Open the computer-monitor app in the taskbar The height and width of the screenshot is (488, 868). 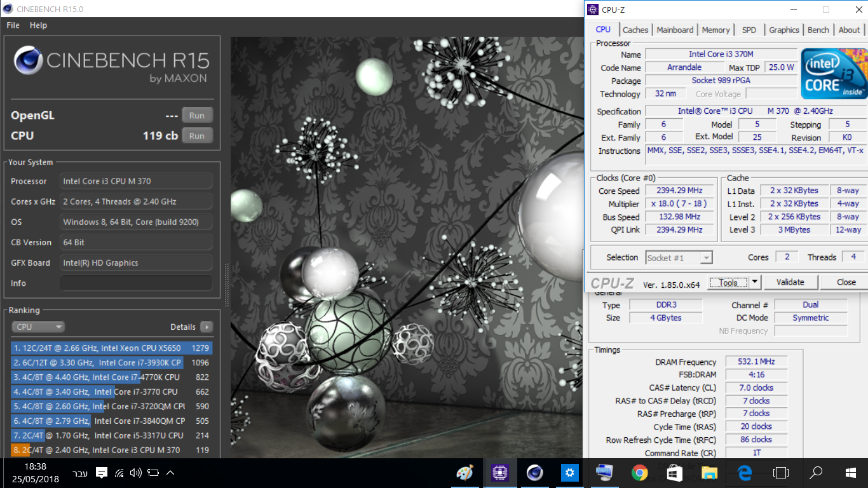[604, 473]
